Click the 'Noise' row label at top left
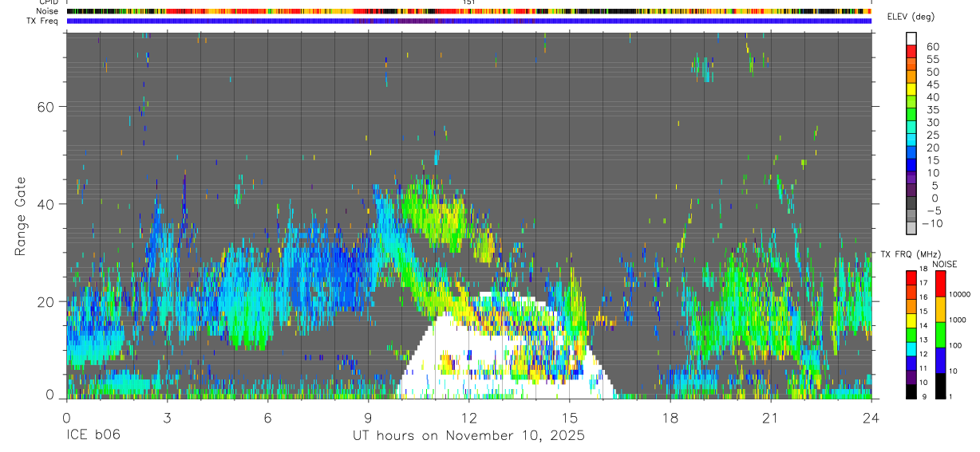Image resolution: width=980 pixels, height=452 pixels. (x=48, y=11)
